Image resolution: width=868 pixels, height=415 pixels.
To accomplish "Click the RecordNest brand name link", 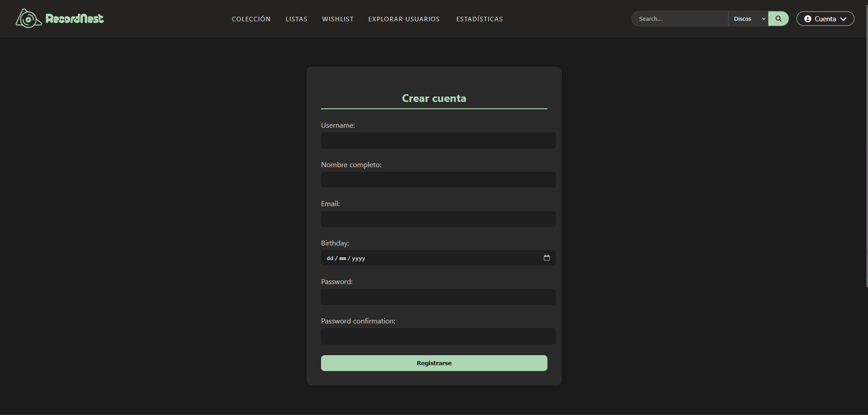I will pos(75,19).
